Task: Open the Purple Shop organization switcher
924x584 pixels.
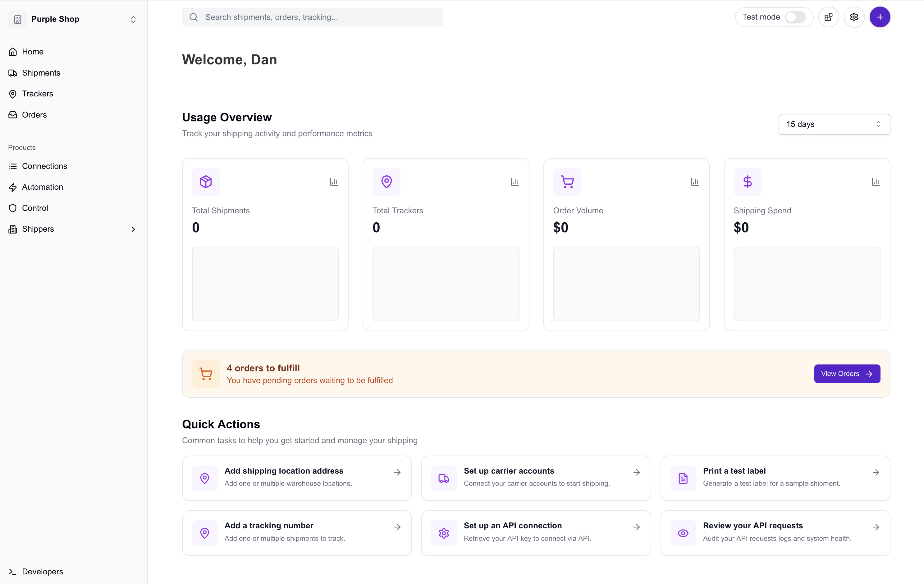Action: [x=73, y=19]
